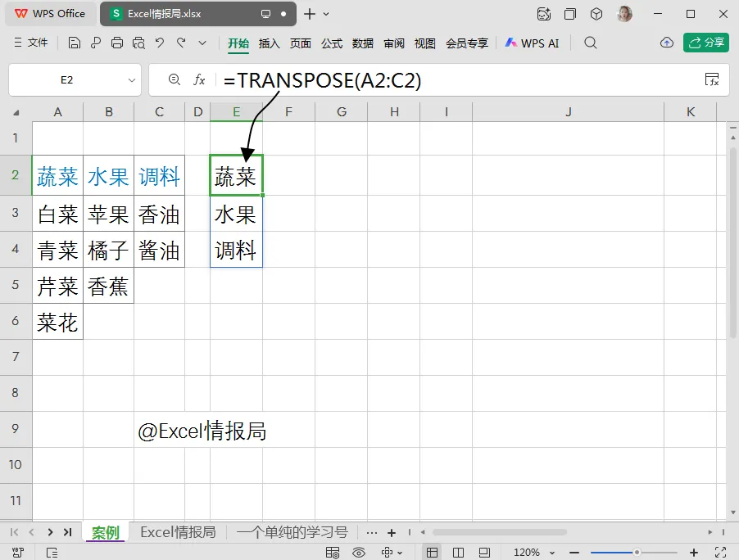
Task: Click the user avatar in the title bar
Action: coord(624,14)
